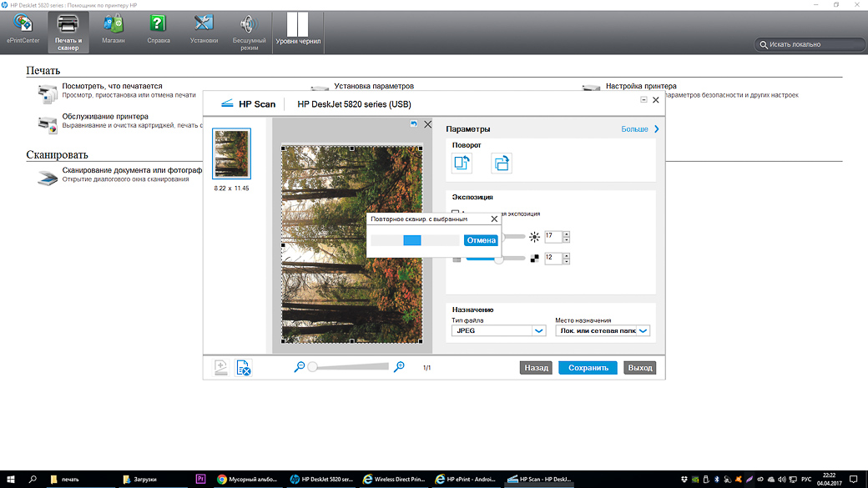The height and width of the screenshot is (488, 868).
Task: Open Обслуживание принтера link
Action: coord(105,117)
